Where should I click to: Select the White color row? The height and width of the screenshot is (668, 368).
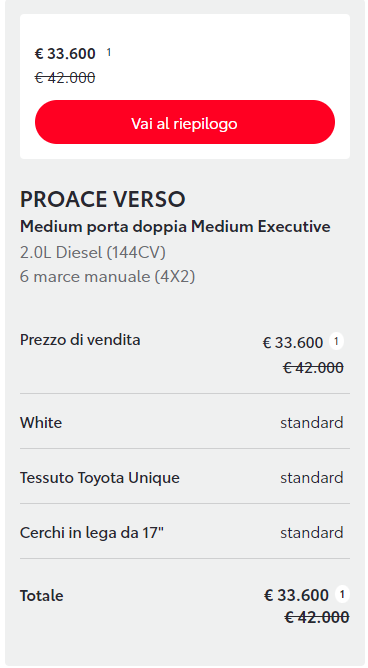click(185, 422)
